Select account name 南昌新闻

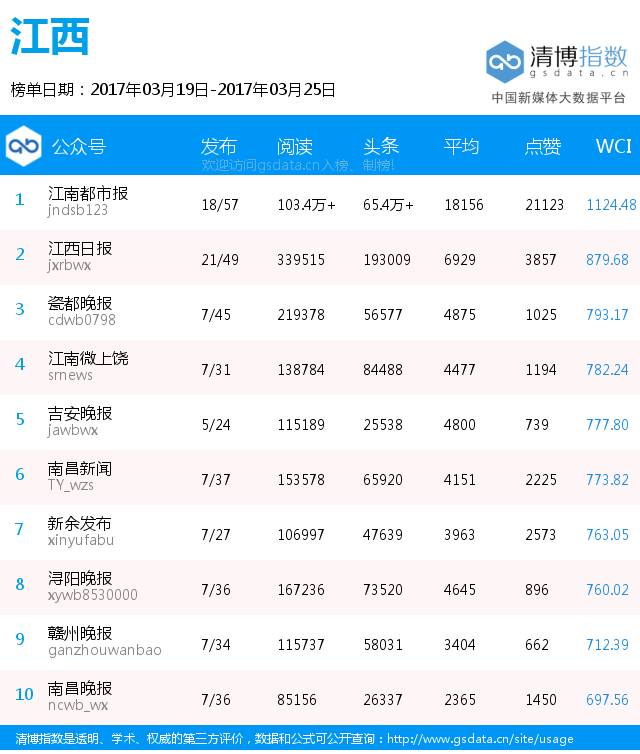(x=80, y=468)
